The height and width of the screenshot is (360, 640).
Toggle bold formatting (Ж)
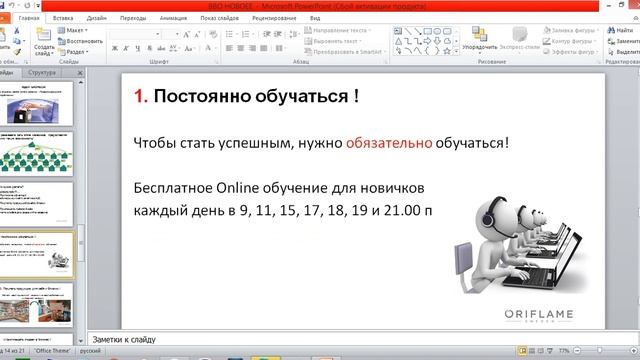[x=115, y=48]
